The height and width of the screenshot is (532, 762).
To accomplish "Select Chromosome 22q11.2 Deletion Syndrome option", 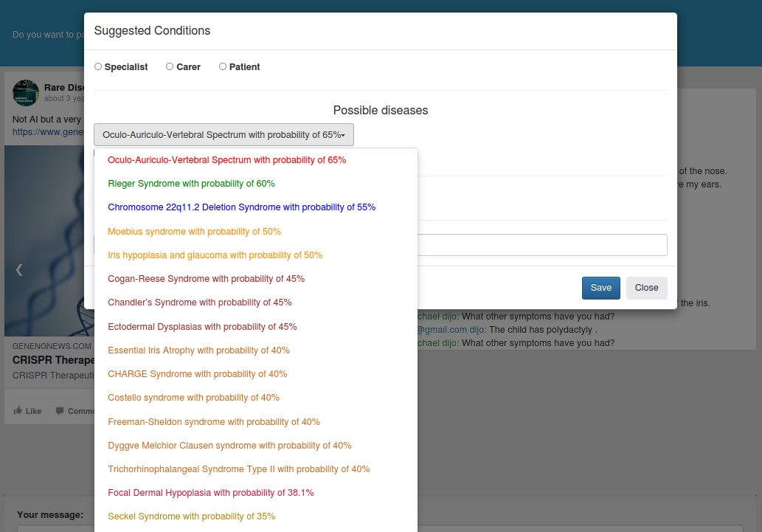I will 241,207.
